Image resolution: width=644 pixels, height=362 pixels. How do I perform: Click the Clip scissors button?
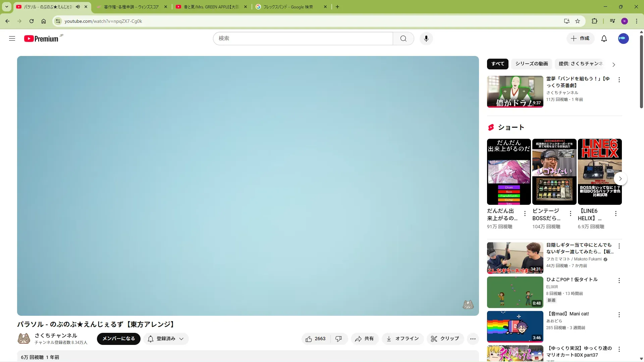click(445, 339)
